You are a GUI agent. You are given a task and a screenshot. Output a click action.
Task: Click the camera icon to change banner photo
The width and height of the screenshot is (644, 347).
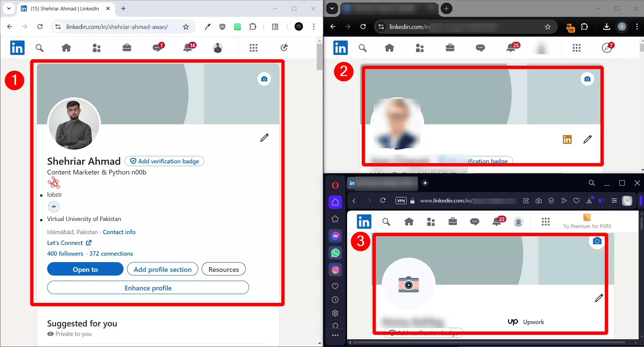pyautogui.click(x=264, y=78)
